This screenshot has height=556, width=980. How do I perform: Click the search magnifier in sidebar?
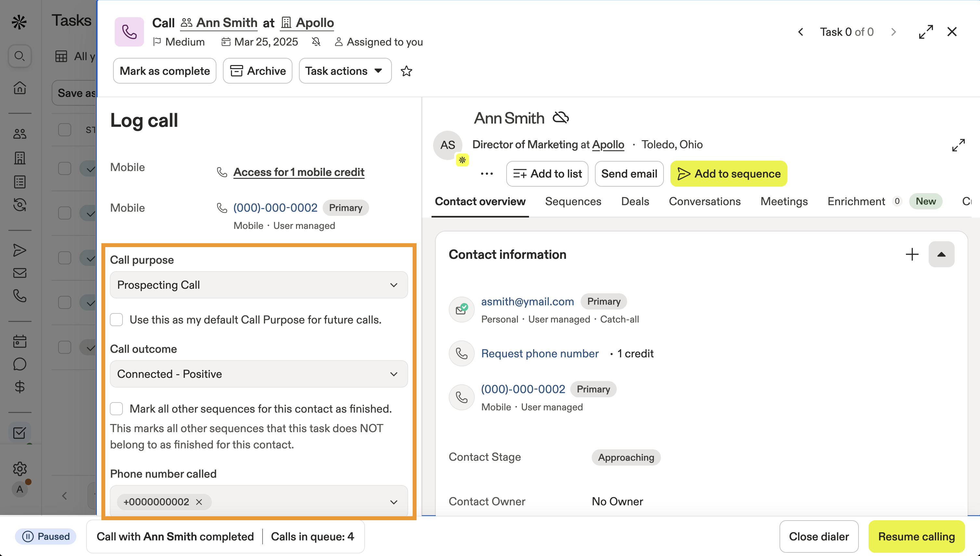click(x=19, y=56)
